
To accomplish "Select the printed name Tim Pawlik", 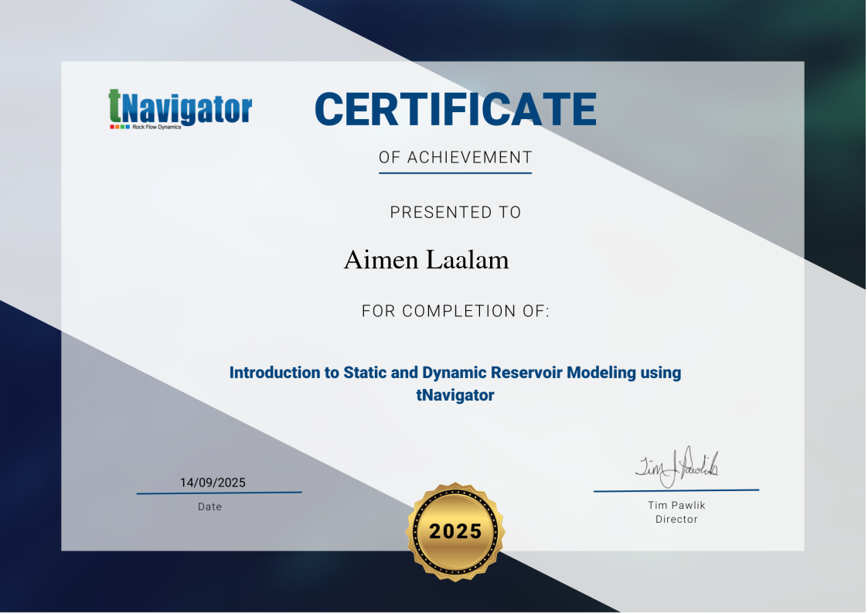I will [x=676, y=505].
